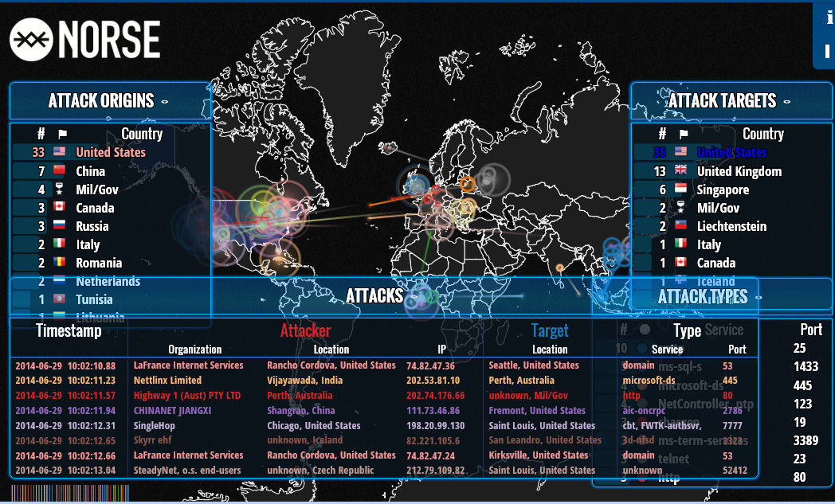Click the Nettlinx Limited organization entry

167,381
